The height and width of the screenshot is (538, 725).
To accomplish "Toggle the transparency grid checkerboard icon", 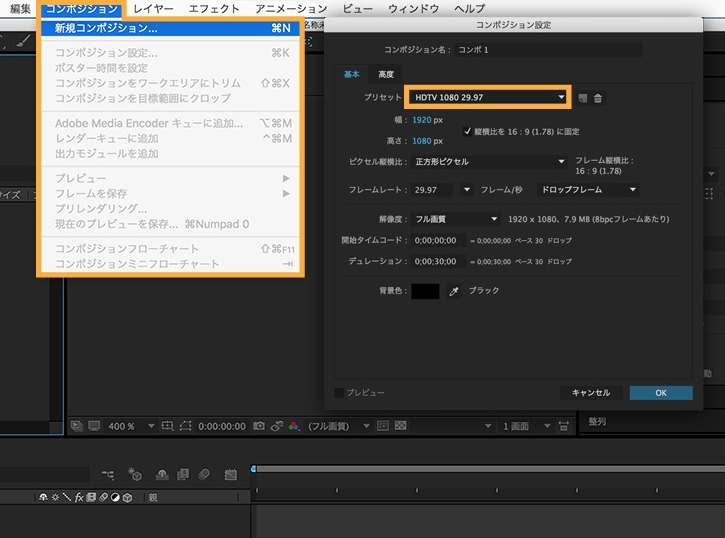I will [x=400, y=426].
